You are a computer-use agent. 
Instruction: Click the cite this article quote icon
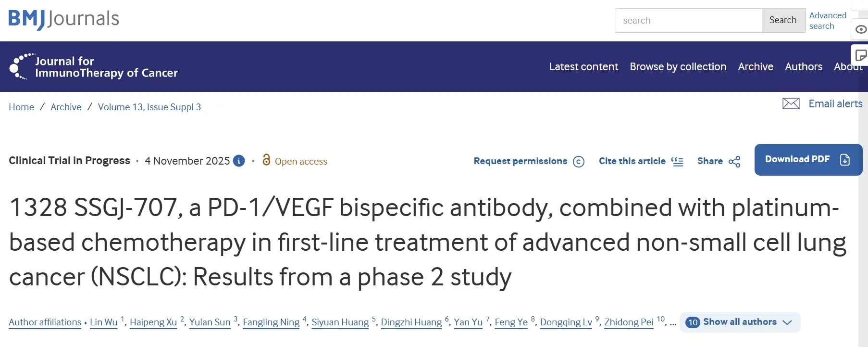pyautogui.click(x=677, y=162)
